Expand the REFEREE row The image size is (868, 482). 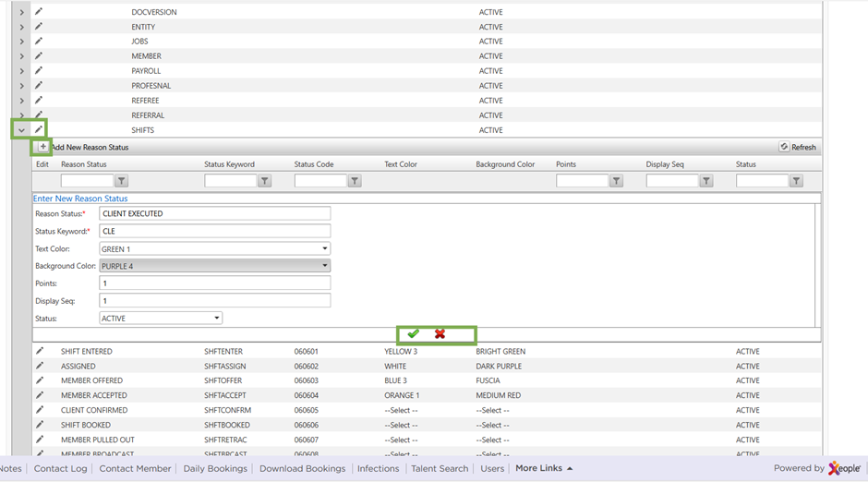pos(21,100)
